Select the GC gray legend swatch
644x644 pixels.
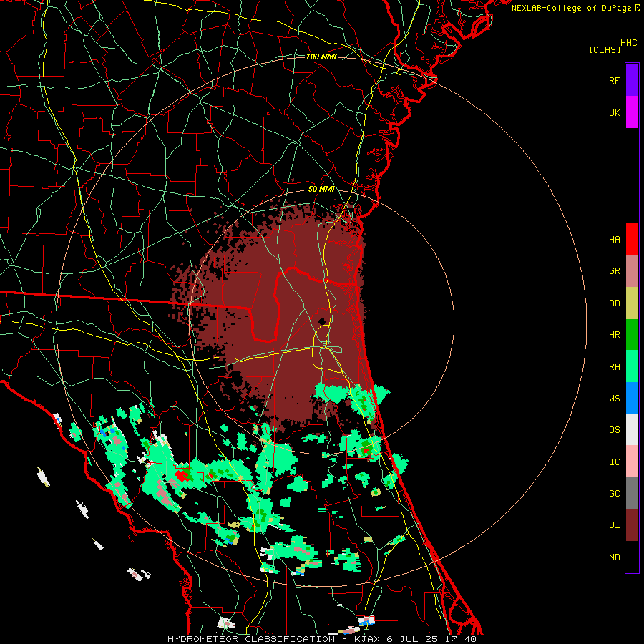pyautogui.click(x=632, y=493)
